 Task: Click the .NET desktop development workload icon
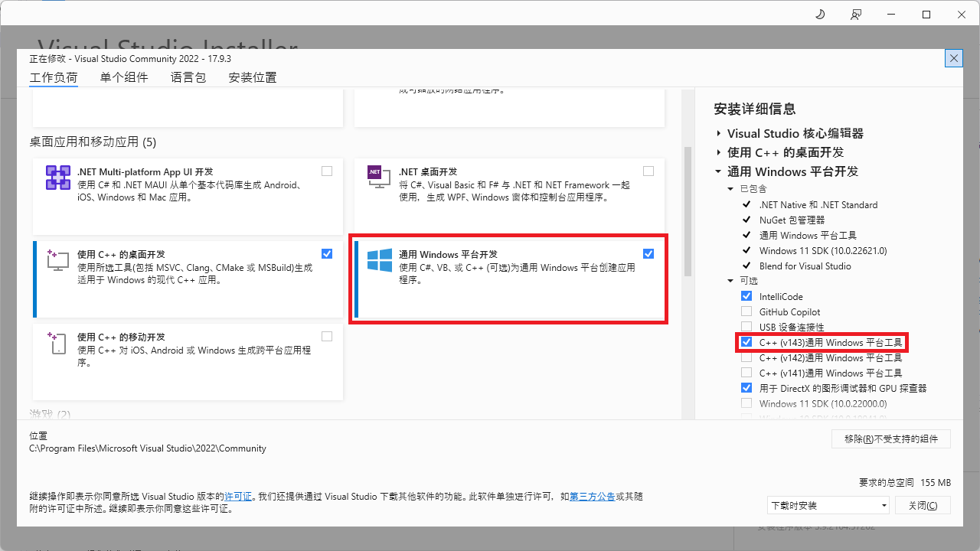(x=380, y=178)
